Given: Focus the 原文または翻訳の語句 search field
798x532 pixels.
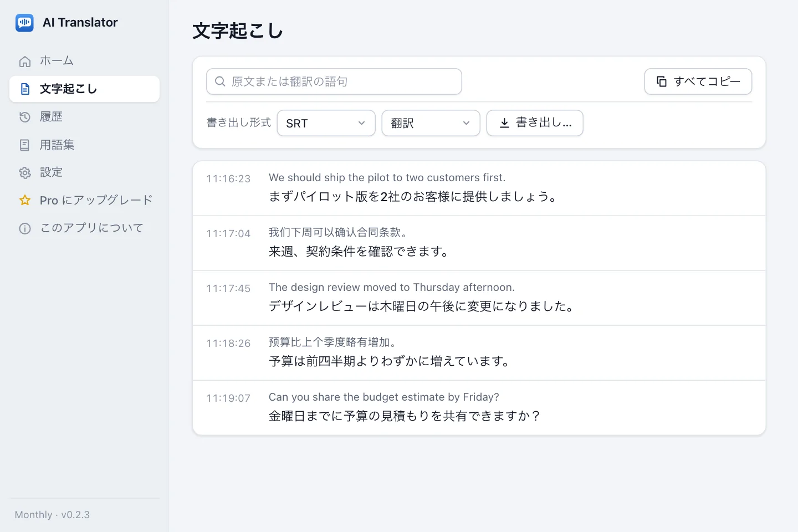Looking at the screenshot, I should 334,81.
